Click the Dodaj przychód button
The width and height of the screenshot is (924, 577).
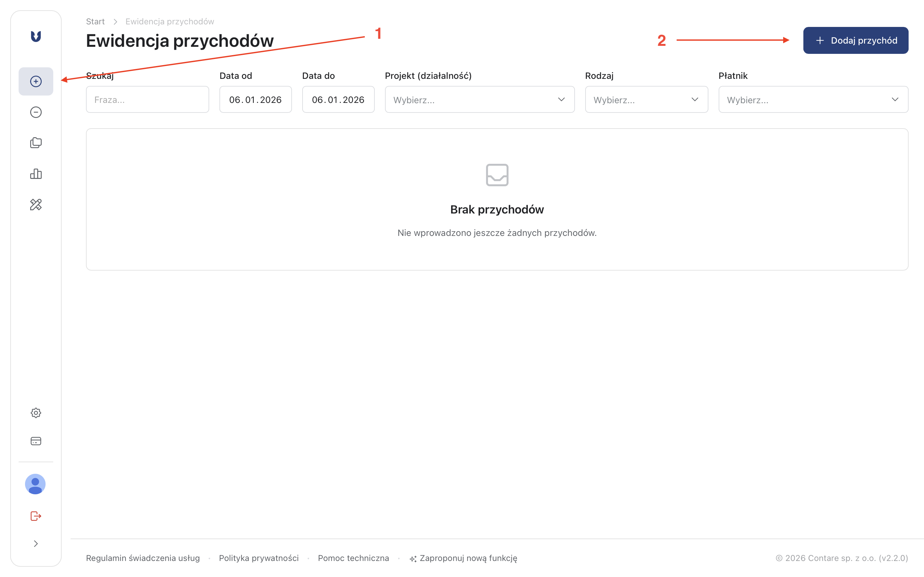855,40
